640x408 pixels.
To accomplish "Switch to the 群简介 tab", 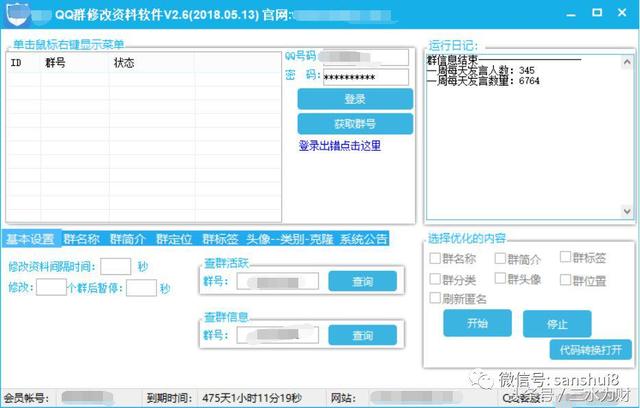I will (x=128, y=239).
